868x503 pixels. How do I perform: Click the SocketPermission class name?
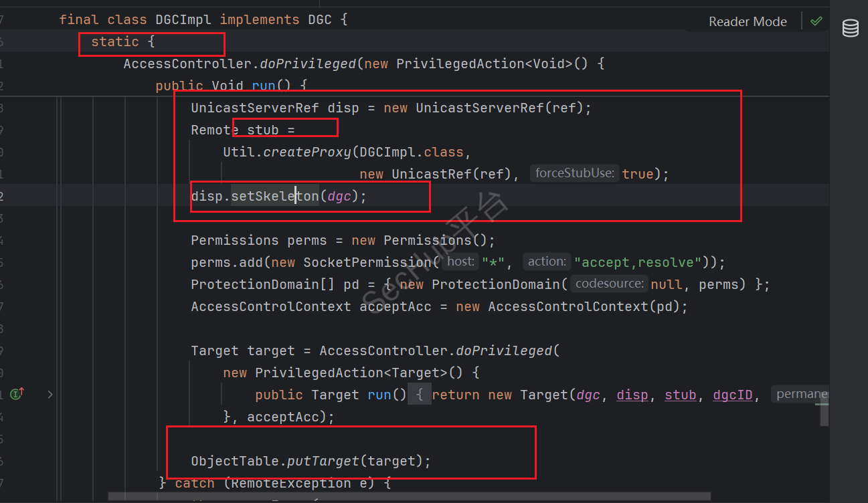coord(367,262)
